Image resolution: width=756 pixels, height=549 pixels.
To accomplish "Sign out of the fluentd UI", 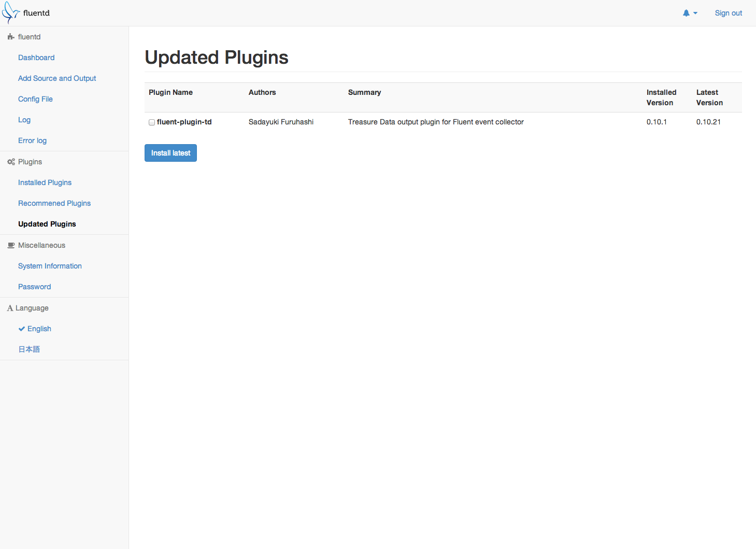I will [x=728, y=13].
